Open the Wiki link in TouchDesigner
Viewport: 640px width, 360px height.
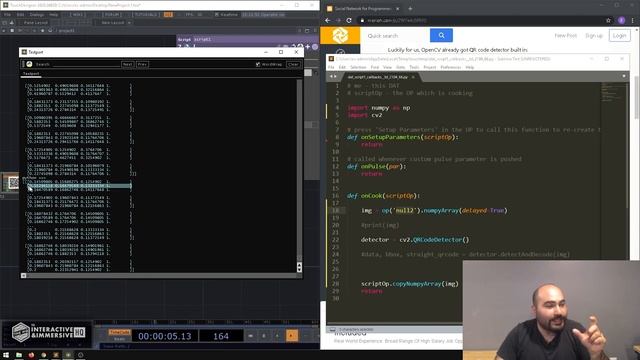pyautogui.click(x=78, y=14)
